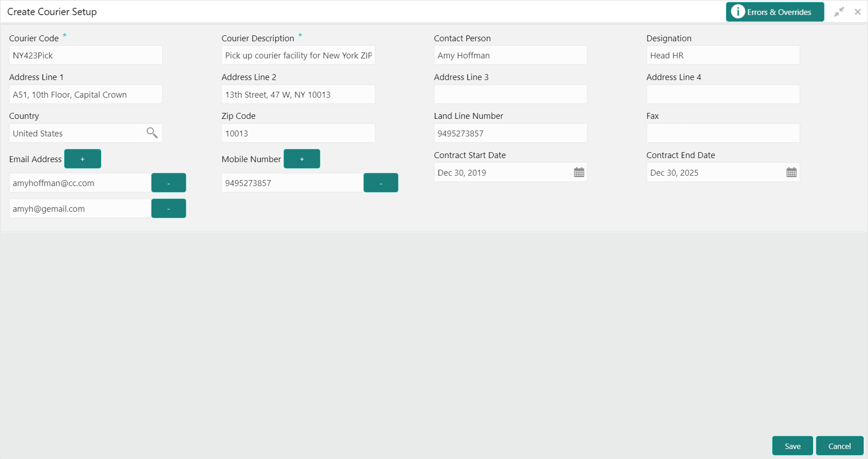868x459 pixels.
Task: Add a new Email Address row
Action: click(x=83, y=158)
